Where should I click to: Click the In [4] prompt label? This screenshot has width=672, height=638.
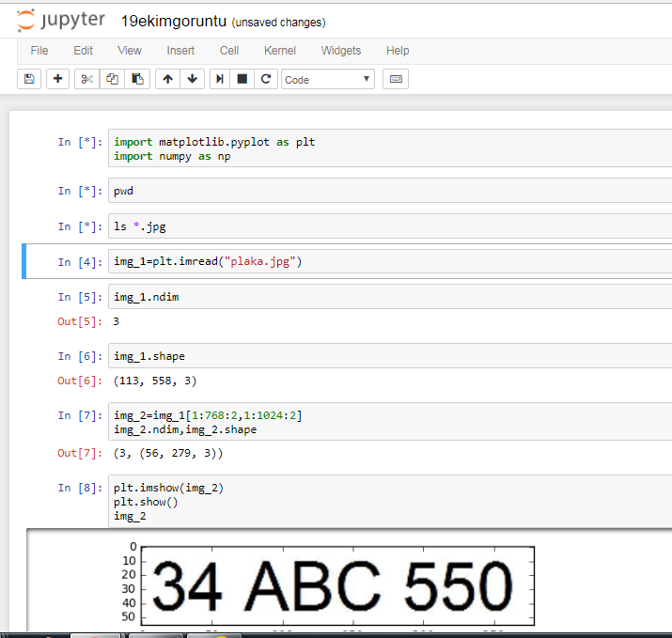[x=80, y=262]
